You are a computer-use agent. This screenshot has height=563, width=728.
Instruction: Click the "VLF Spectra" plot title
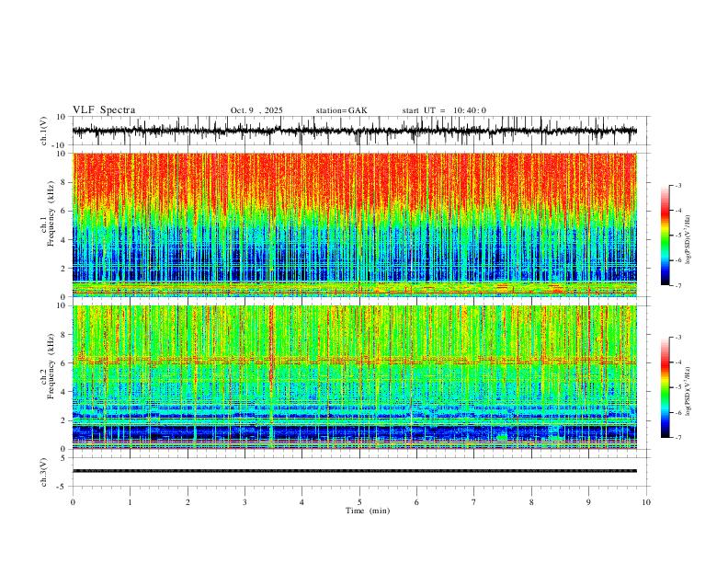tap(104, 110)
